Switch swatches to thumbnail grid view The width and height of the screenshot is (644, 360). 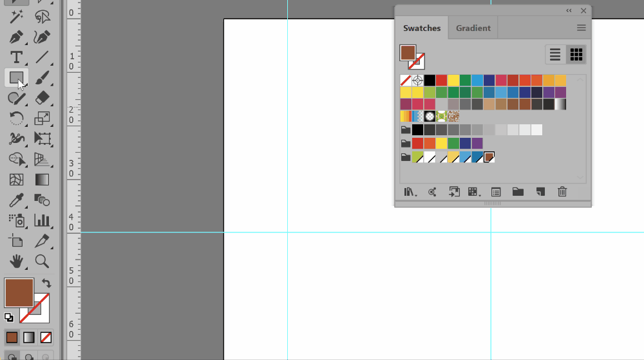[576, 55]
